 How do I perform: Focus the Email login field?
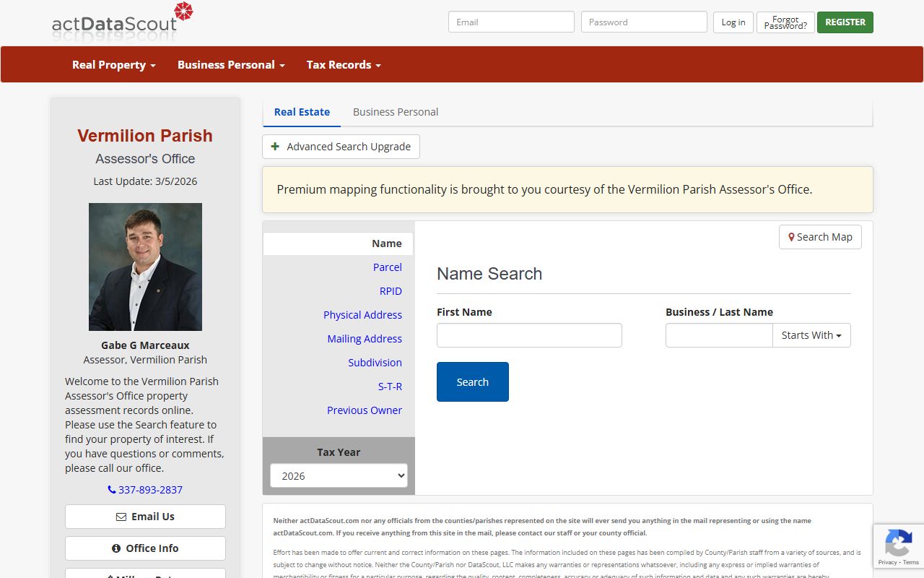tap(511, 22)
